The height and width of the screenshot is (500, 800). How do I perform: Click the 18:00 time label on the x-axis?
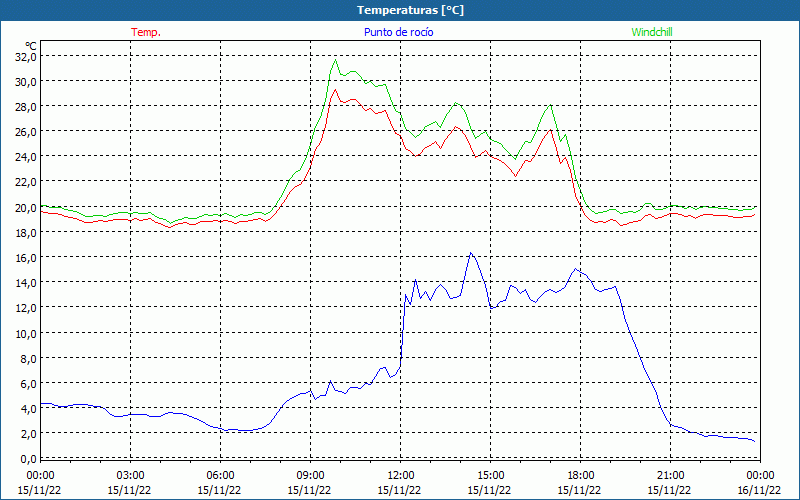pos(581,476)
